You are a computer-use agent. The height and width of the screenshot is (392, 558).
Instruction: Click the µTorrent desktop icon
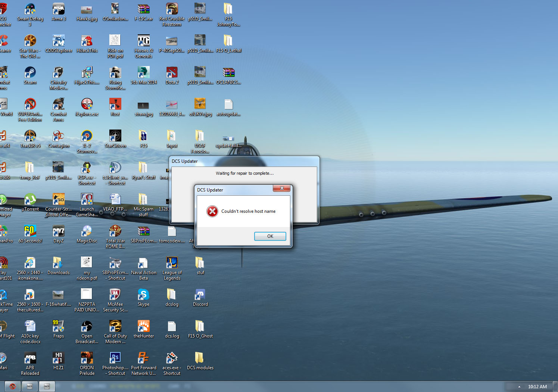(30, 203)
